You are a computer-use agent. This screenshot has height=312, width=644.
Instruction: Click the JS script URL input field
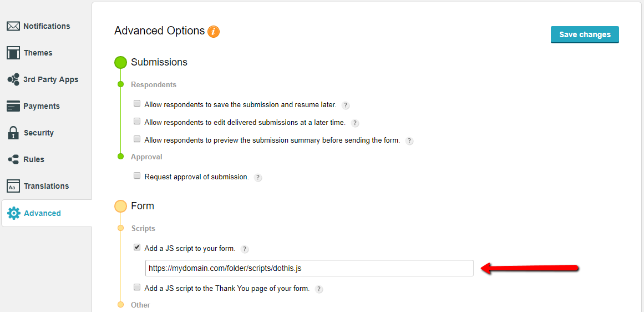tap(309, 268)
